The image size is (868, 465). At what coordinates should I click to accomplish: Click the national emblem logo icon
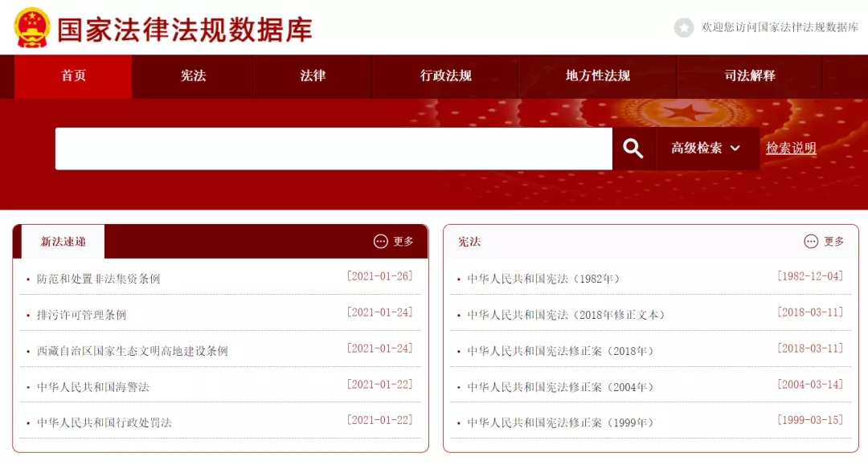point(32,27)
